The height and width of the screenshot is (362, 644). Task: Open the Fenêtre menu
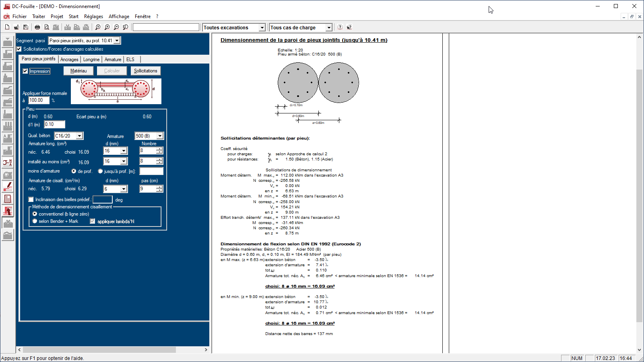click(142, 16)
